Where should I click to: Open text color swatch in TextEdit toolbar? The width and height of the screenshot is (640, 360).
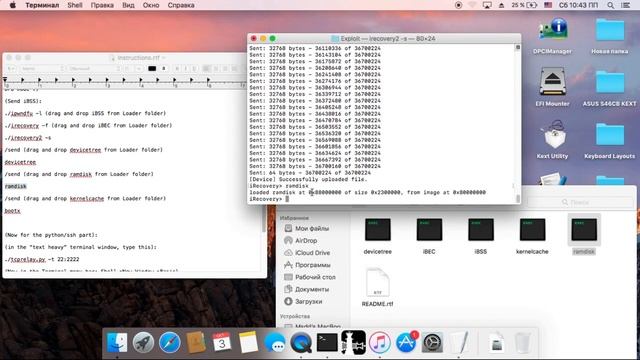pos(152,69)
